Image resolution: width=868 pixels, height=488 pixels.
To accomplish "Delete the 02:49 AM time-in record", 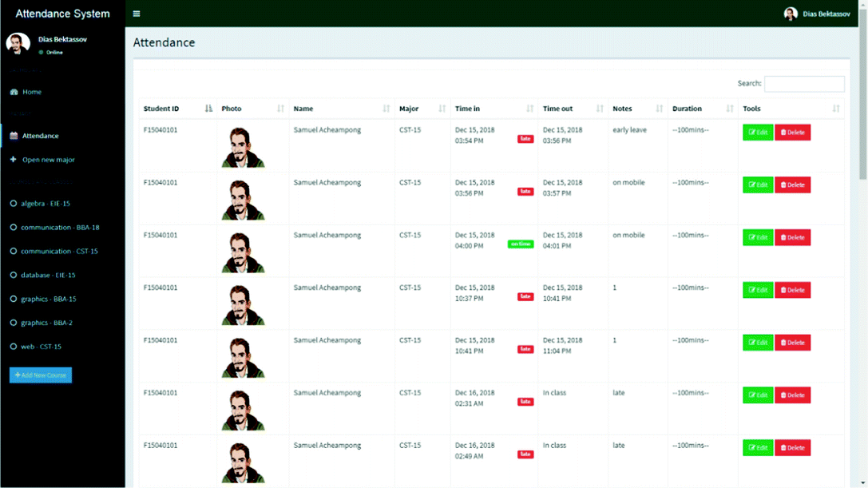I will point(793,448).
